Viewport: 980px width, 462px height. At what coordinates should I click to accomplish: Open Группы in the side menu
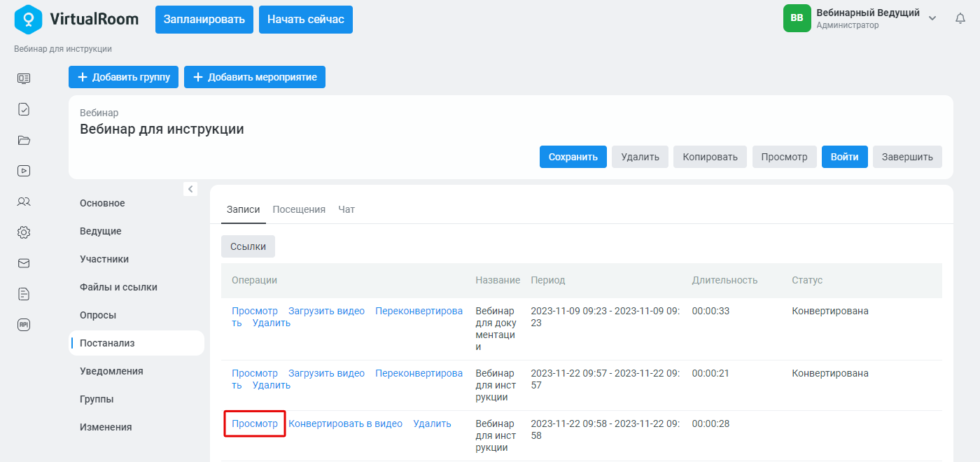click(97, 399)
